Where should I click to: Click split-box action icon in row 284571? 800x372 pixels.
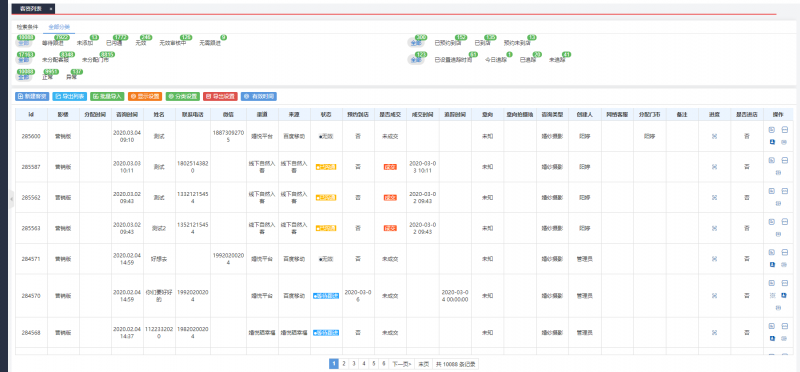pyautogui.click(x=784, y=252)
